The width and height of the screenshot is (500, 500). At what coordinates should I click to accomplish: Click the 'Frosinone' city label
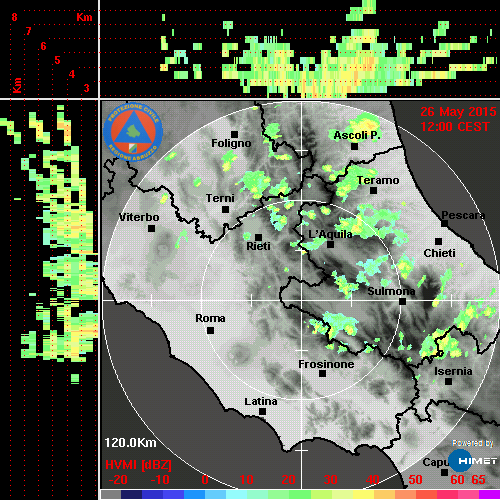point(326,364)
